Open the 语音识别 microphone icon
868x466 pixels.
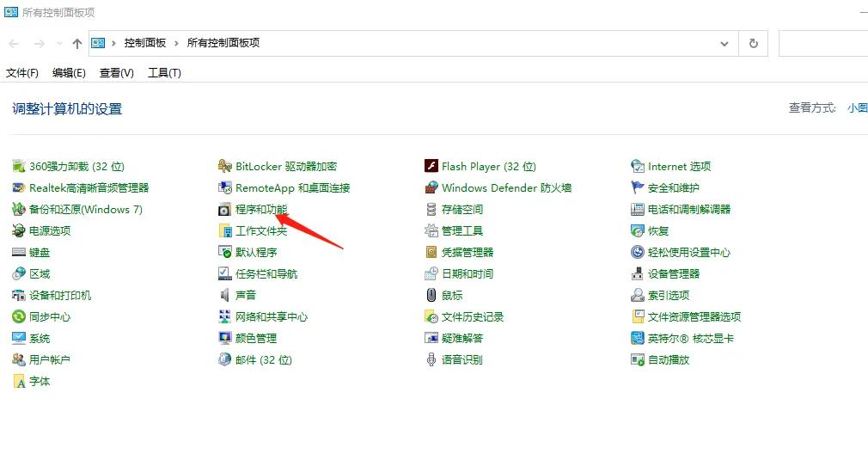coord(431,359)
